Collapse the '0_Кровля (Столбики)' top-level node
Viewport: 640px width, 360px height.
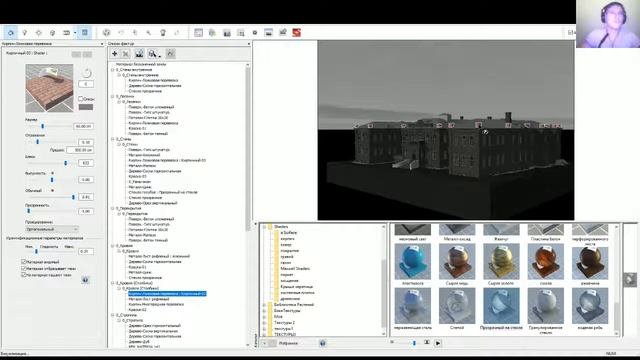[x=113, y=283]
